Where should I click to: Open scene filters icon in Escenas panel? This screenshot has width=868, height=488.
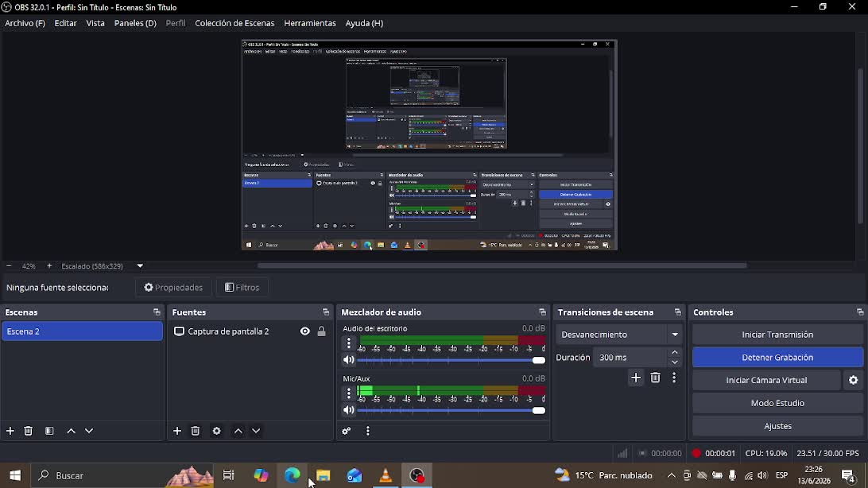point(49,431)
